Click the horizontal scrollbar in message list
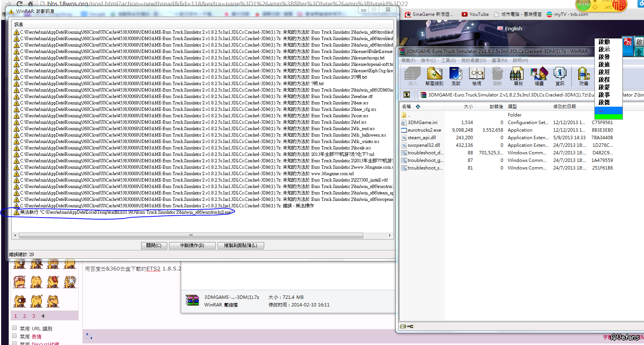The width and height of the screenshot is (644, 345). coord(191,235)
